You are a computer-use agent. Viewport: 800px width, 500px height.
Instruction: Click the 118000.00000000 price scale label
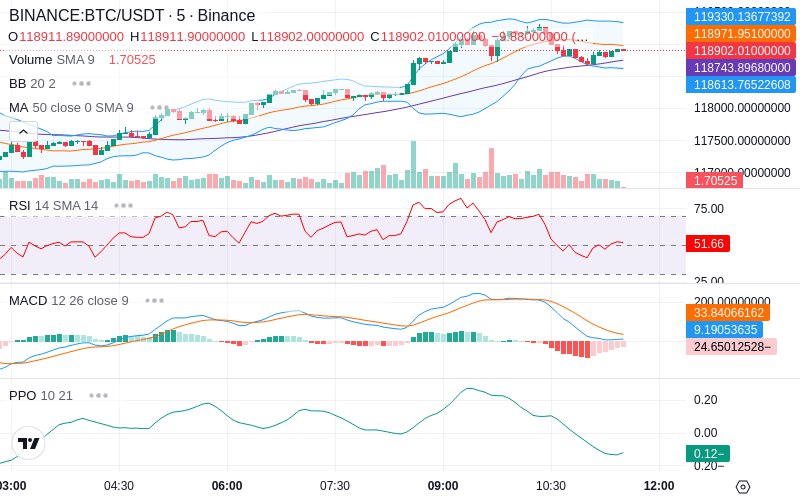(742, 108)
